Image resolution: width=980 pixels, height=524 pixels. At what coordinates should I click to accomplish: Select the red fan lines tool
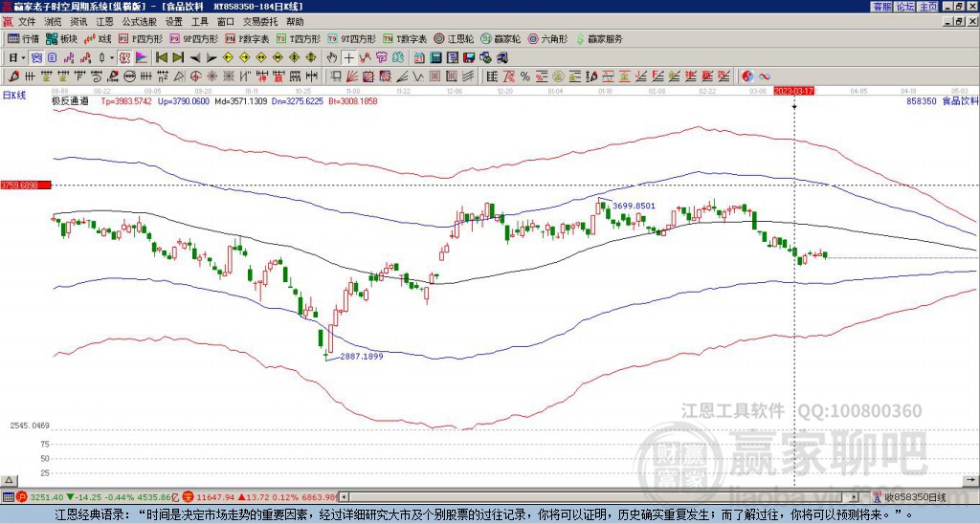pyautogui.click(x=351, y=76)
